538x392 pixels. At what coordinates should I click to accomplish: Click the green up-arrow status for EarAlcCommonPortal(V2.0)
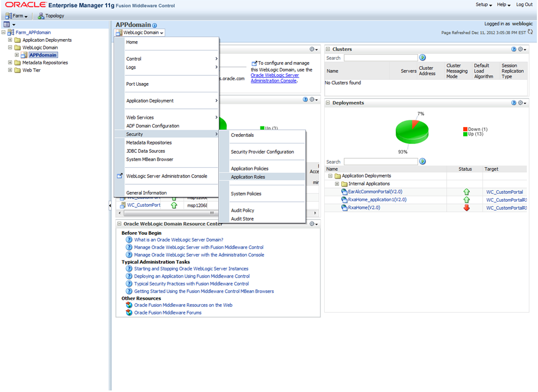coord(465,192)
